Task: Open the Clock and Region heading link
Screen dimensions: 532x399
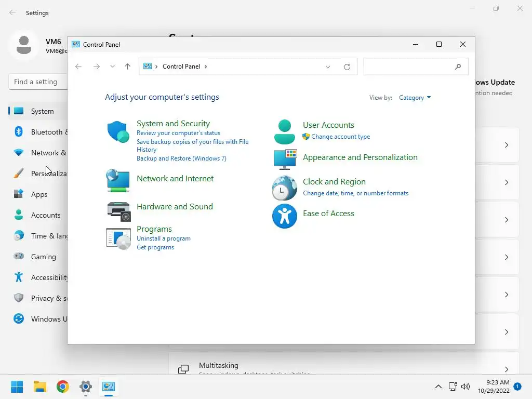Action: (x=334, y=182)
